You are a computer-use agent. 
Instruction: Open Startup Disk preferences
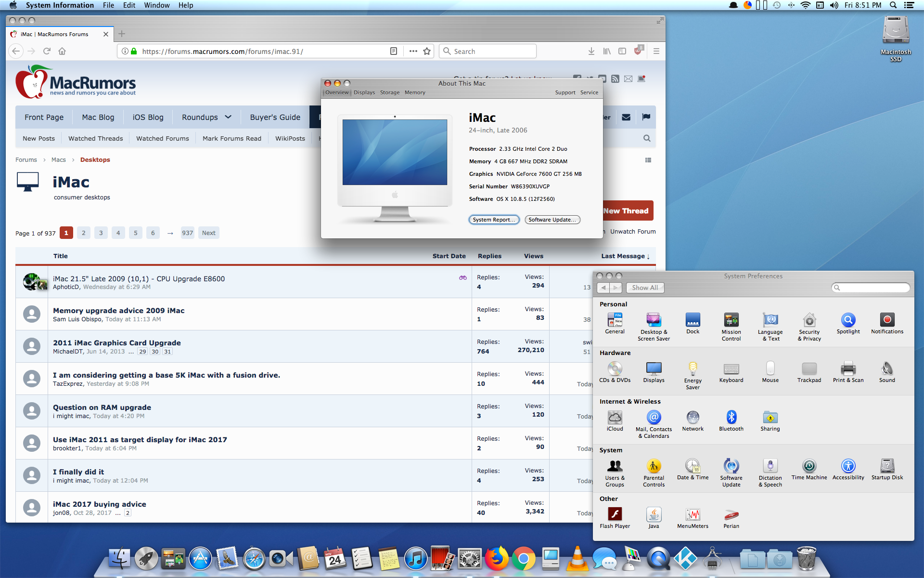[887, 466]
